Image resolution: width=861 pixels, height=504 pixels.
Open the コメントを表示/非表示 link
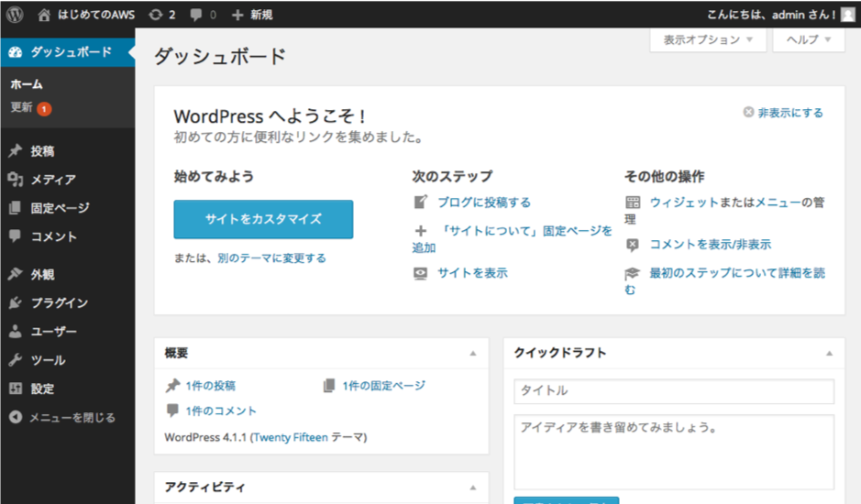(711, 245)
